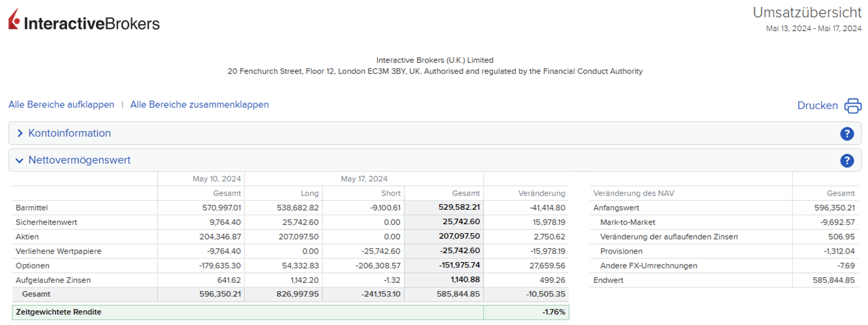Click Optionen short value -206,308.57
Viewport: 868px width, 325px height.
pyautogui.click(x=378, y=266)
